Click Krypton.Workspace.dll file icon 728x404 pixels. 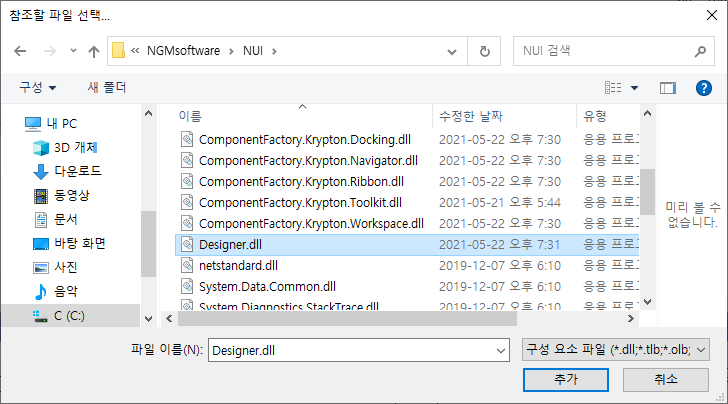pyautogui.click(x=187, y=223)
